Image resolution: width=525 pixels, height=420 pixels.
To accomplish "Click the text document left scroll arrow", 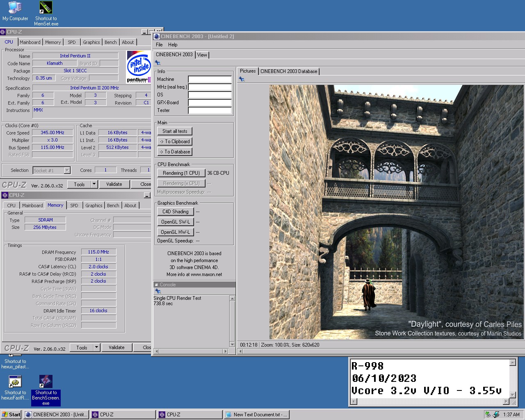I will pos(354,402).
